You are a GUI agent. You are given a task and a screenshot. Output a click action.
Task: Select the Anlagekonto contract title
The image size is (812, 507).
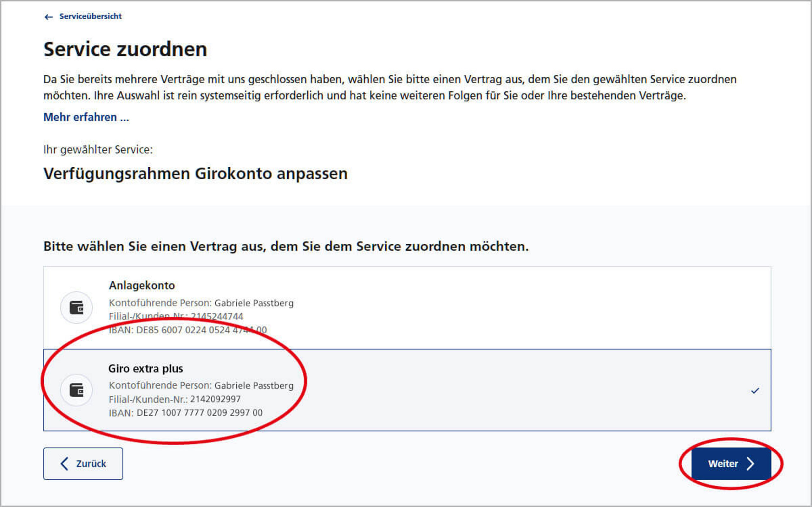click(141, 286)
